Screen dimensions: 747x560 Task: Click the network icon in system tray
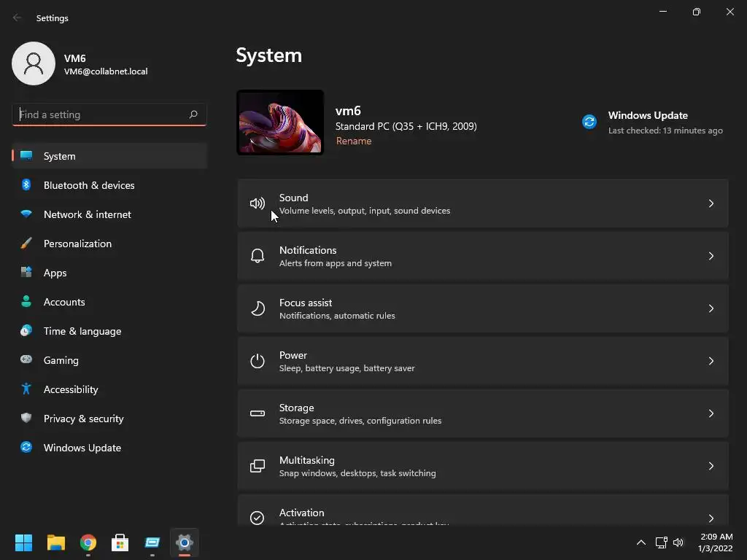(x=661, y=542)
